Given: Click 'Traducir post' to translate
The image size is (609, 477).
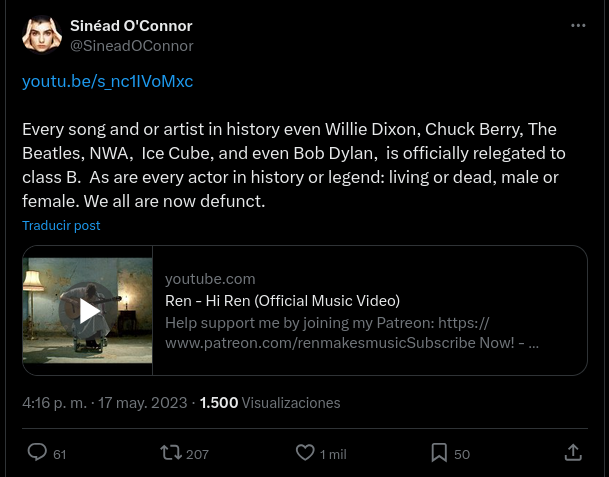Looking at the screenshot, I should (x=61, y=226).
